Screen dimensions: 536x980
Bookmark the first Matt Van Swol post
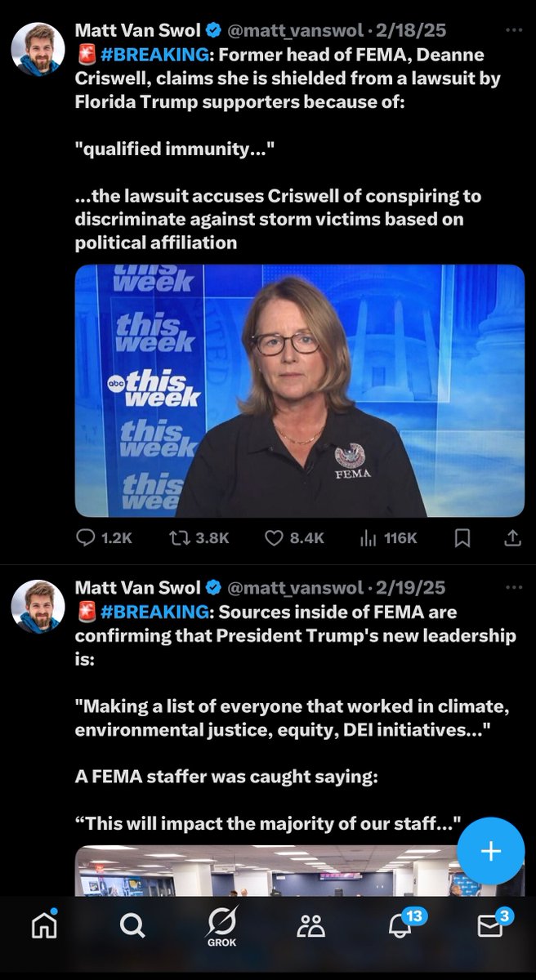tap(462, 537)
